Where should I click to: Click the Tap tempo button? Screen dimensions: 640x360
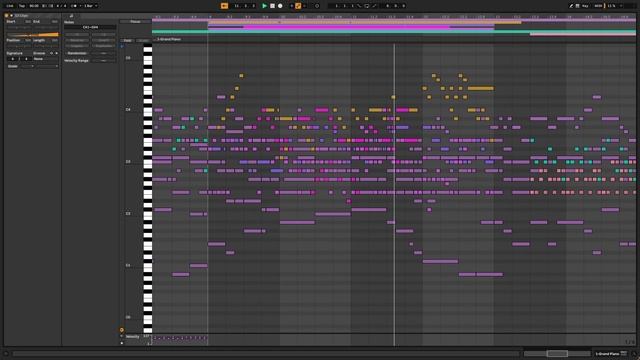pyautogui.click(x=22, y=6)
